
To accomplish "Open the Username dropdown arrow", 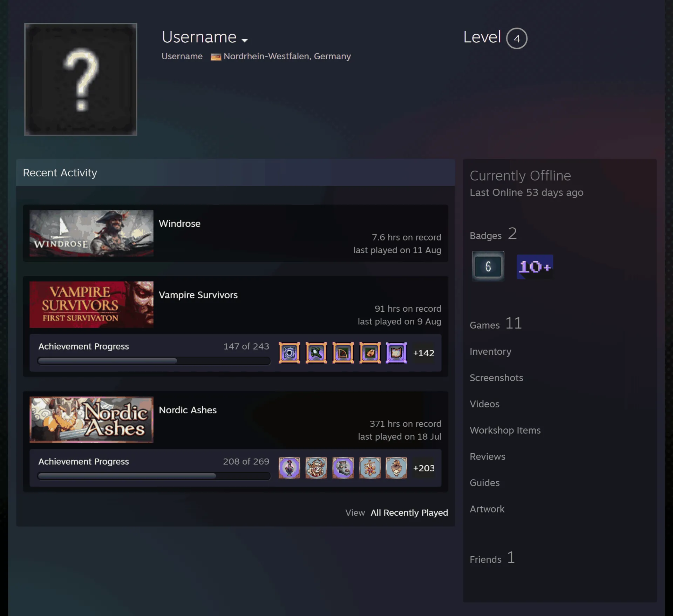I will (x=245, y=40).
